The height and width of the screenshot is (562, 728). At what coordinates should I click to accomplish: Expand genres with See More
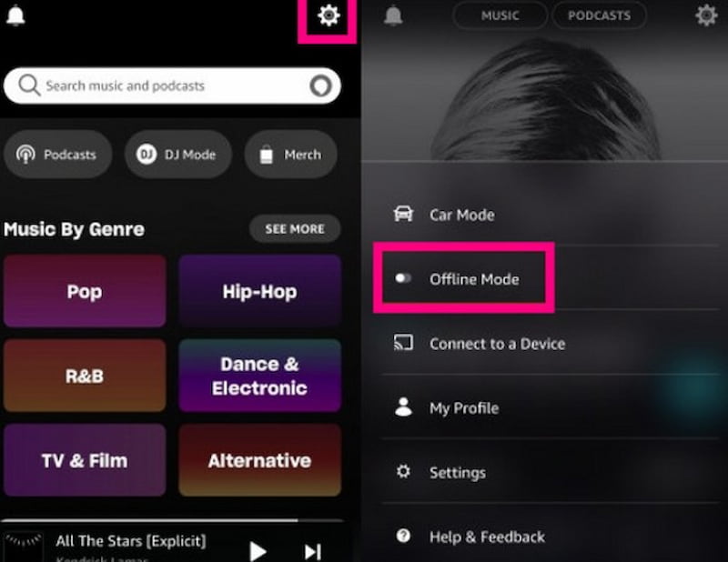pyautogui.click(x=294, y=228)
